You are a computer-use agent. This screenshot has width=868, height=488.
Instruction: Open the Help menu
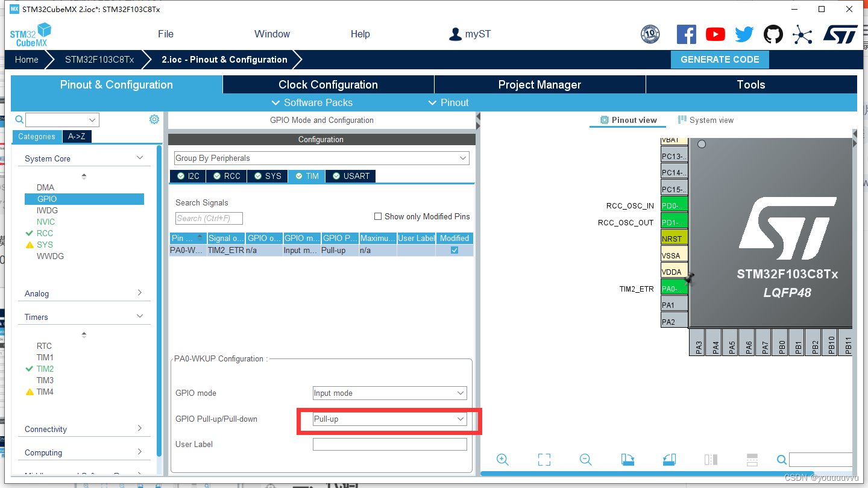[x=360, y=34]
